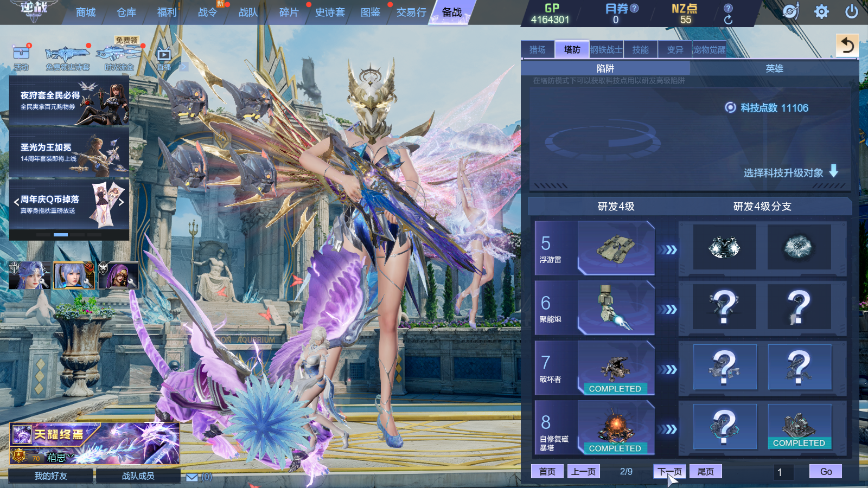
Task: Select the purple-hooded character portrait
Action: coord(118,275)
